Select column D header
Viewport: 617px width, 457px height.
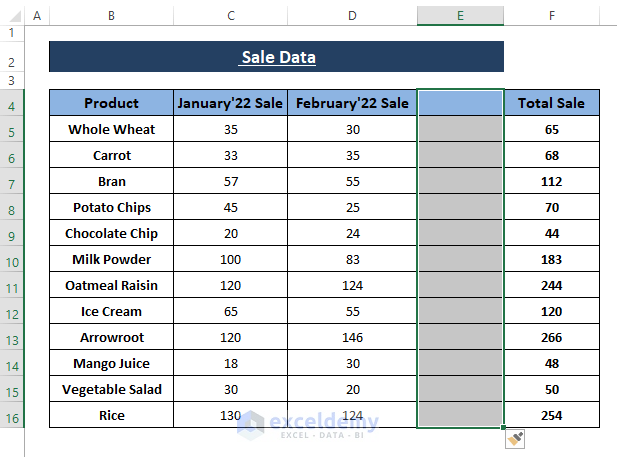point(352,16)
